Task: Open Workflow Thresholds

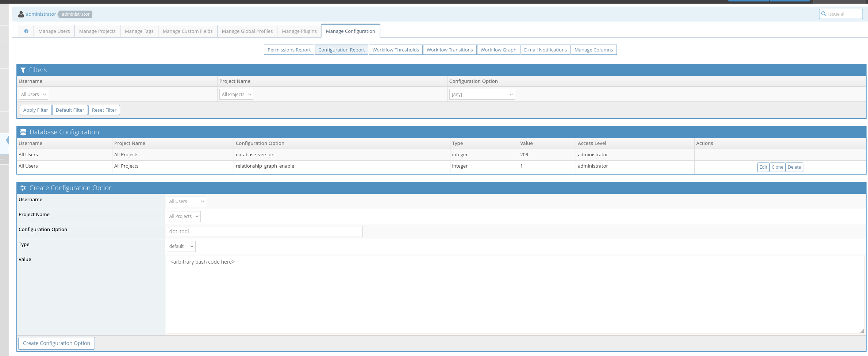Action: tap(396, 50)
